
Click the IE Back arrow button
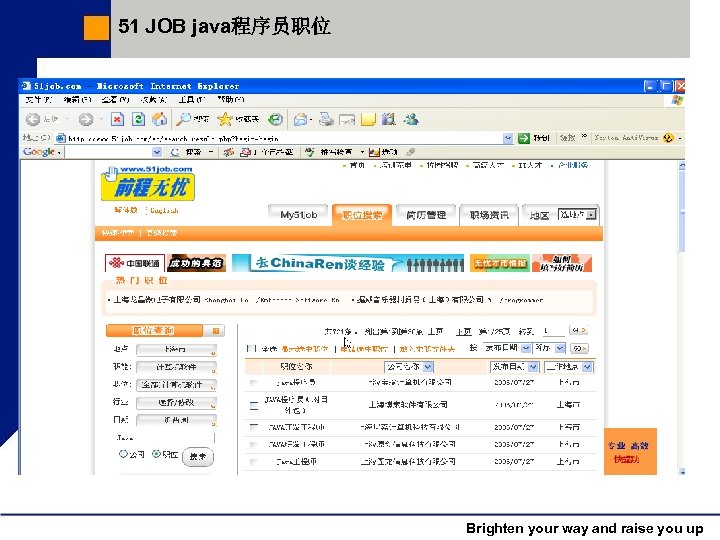pos(33,119)
